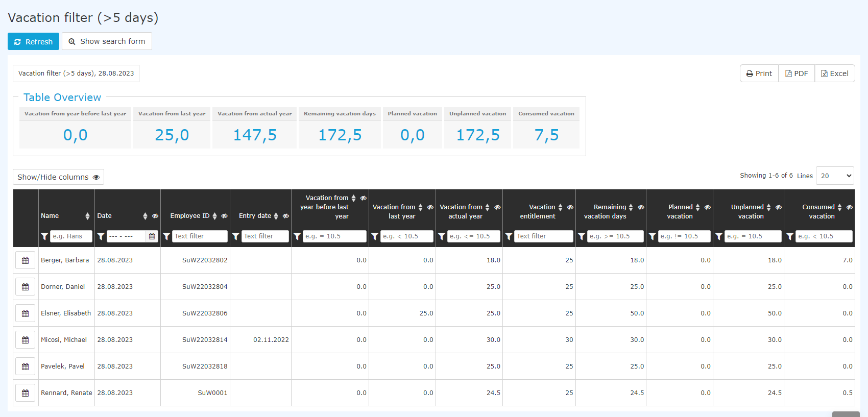Click the horizontal scrollbar handle at bottom

tap(846, 414)
